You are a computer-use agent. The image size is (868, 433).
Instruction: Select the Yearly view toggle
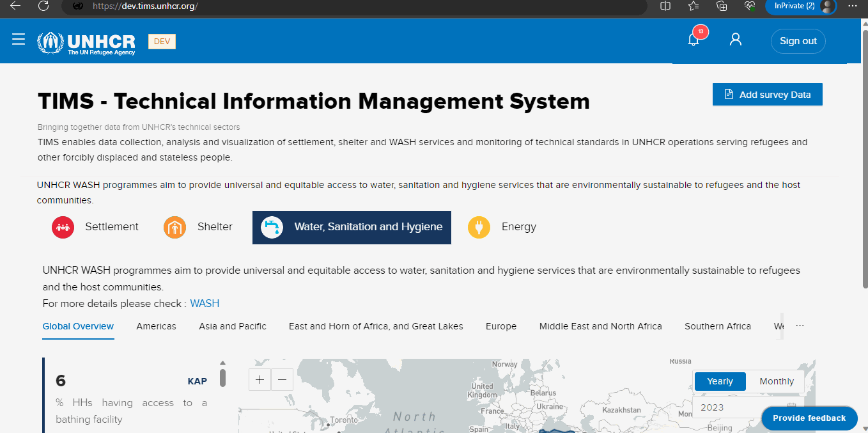point(720,381)
